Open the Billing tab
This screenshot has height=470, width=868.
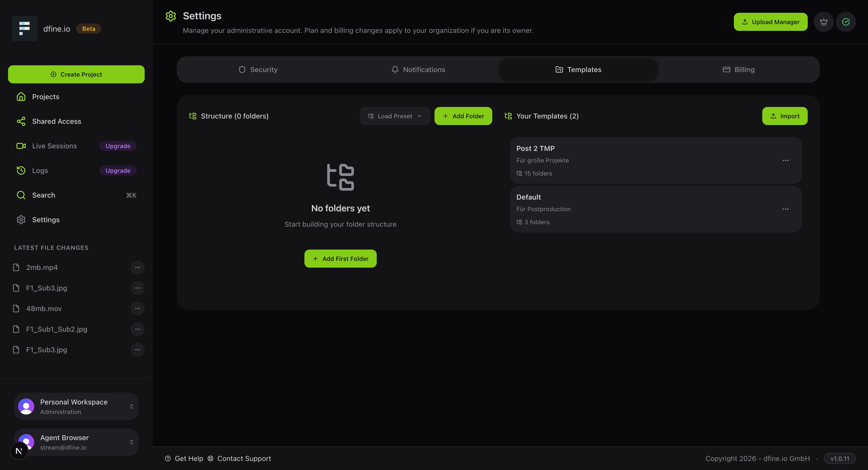[738, 69]
